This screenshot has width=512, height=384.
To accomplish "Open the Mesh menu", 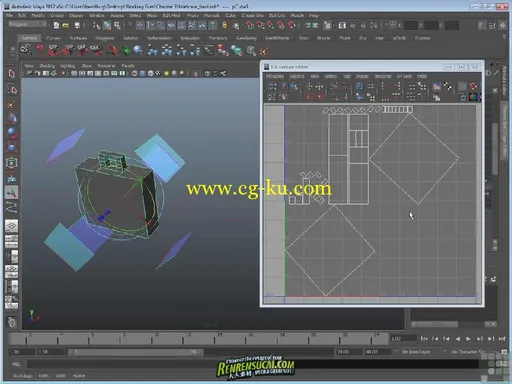I will point(152,15).
